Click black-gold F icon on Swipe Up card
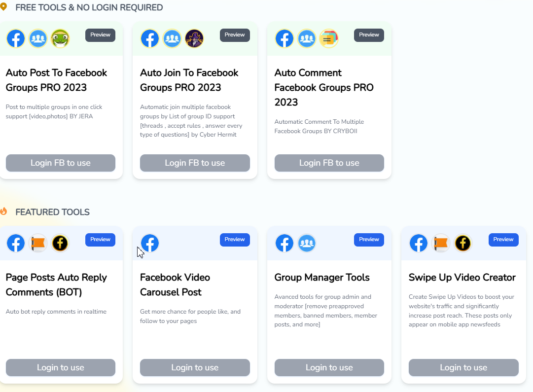This screenshot has width=533, height=392. pos(462,243)
